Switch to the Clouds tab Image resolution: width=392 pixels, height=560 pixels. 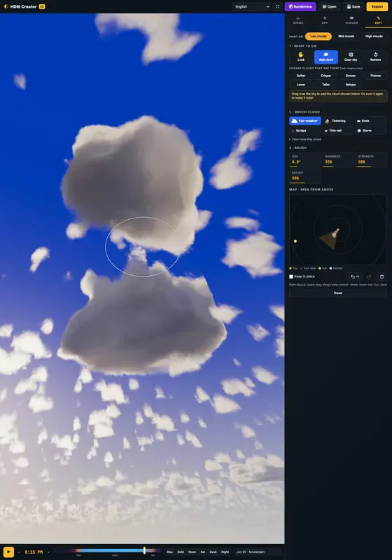(x=351, y=20)
